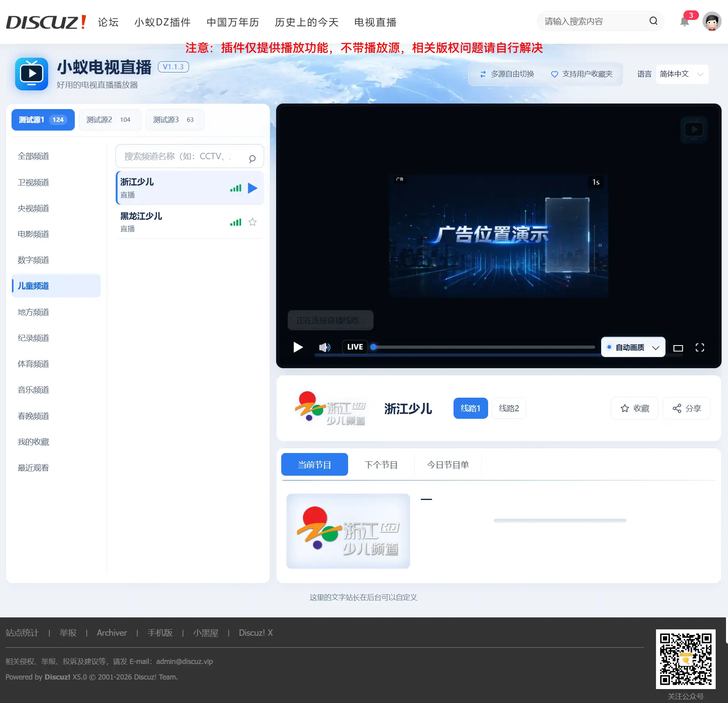
Task: Select the 地方频道 category
Action: pos(56,312)
